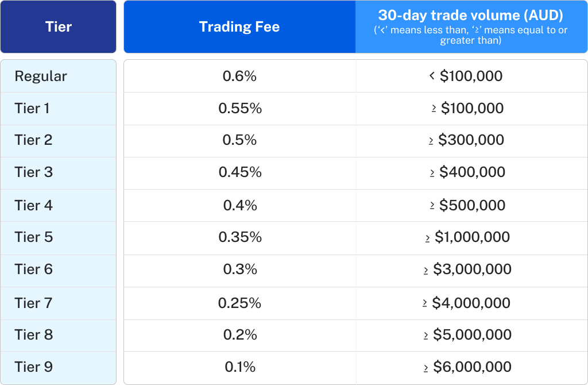Select the Regular tier row label
The width and height of the screenshot is (588, 385).
(41, 76)
